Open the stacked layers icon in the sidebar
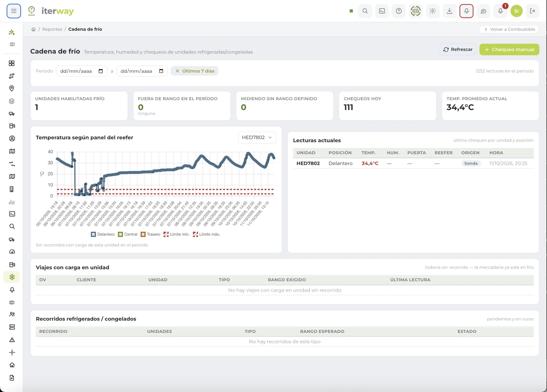 12,101
